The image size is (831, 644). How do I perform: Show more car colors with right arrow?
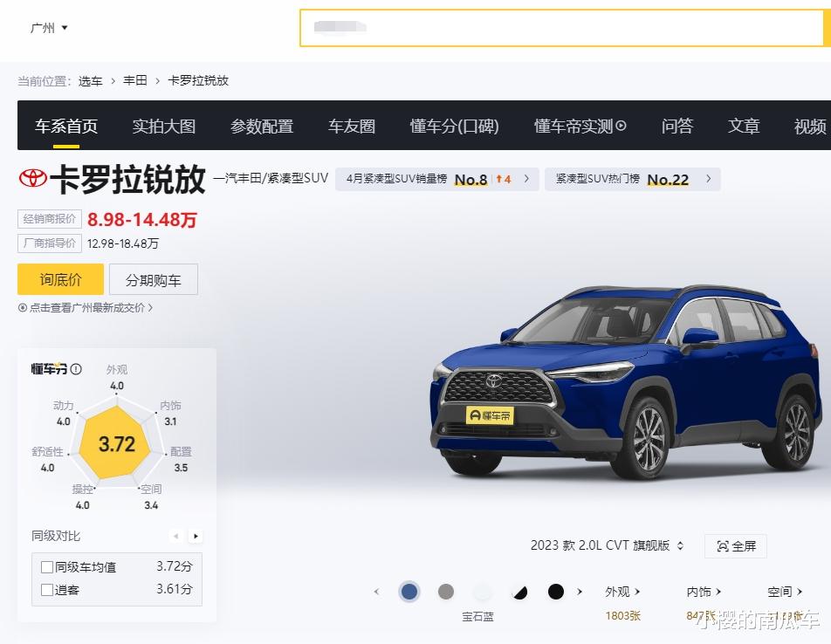coord(580,592)
